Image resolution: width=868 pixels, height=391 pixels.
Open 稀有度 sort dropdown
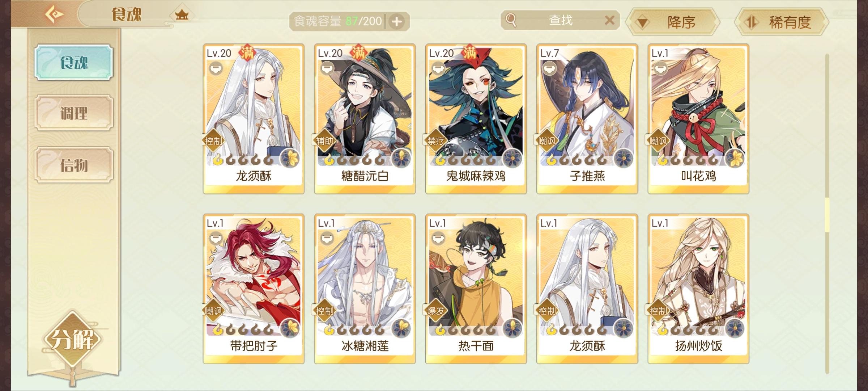pos(782,22)
